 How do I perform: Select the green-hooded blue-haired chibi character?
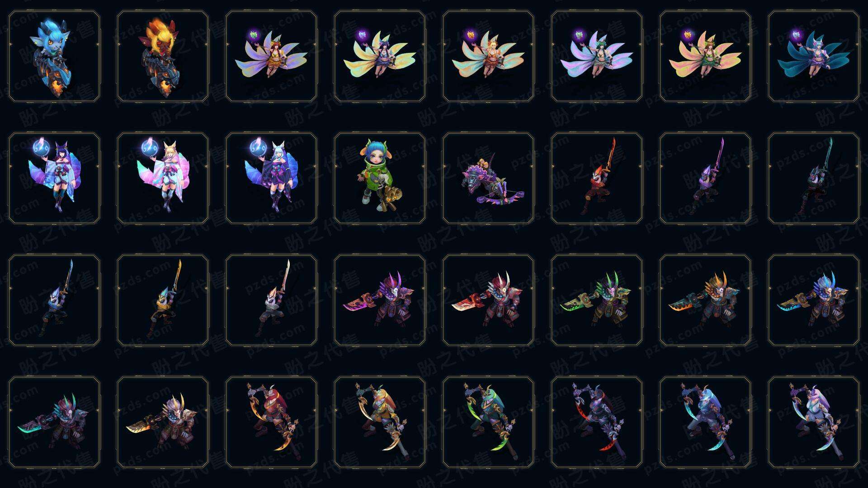click(380, 178)
